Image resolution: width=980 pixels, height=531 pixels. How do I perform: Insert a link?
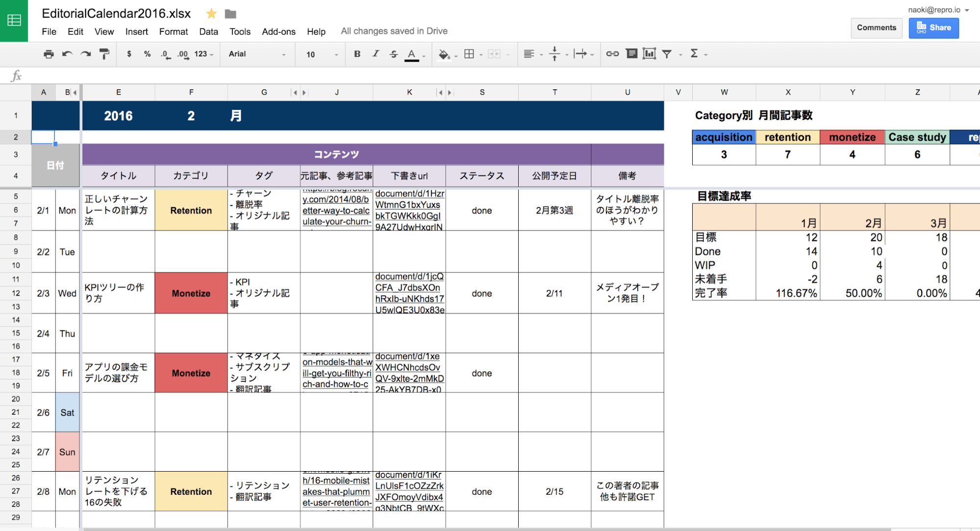pos(612,54)
